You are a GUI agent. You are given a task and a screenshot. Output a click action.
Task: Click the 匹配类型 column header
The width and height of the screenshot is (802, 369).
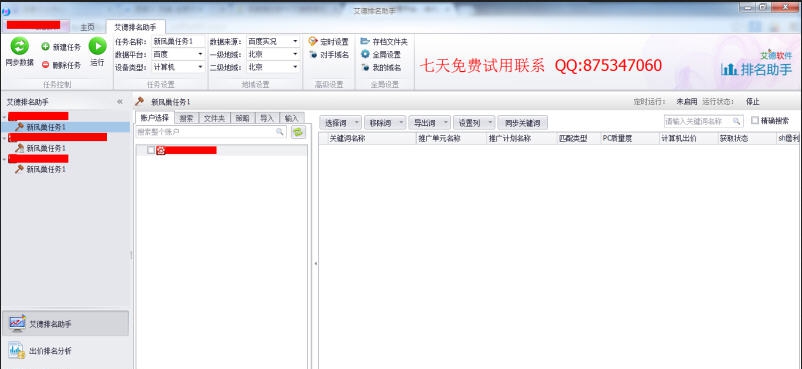tap(578, 138)
